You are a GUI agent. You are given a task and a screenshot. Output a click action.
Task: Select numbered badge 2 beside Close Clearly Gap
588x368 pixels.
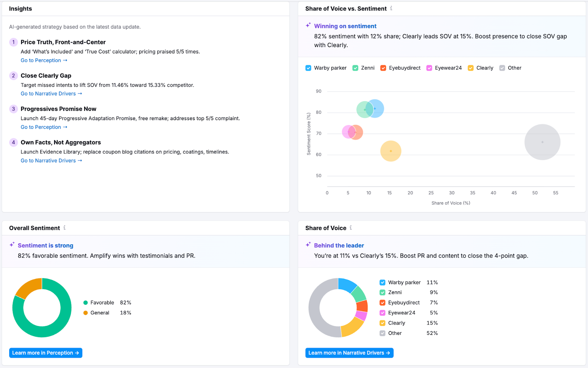point(13,75)
